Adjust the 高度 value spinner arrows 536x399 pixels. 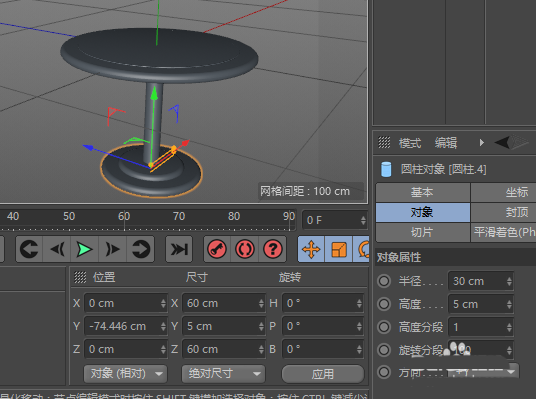pos(509,304)
